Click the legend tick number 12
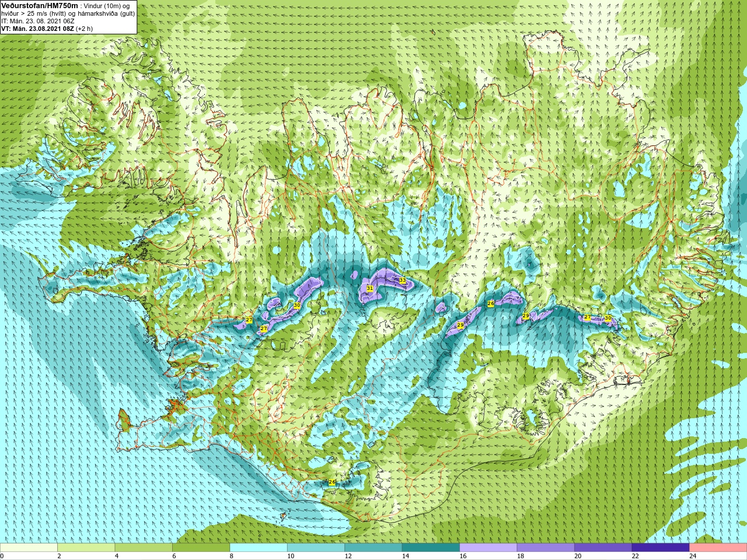 (348, 556)
